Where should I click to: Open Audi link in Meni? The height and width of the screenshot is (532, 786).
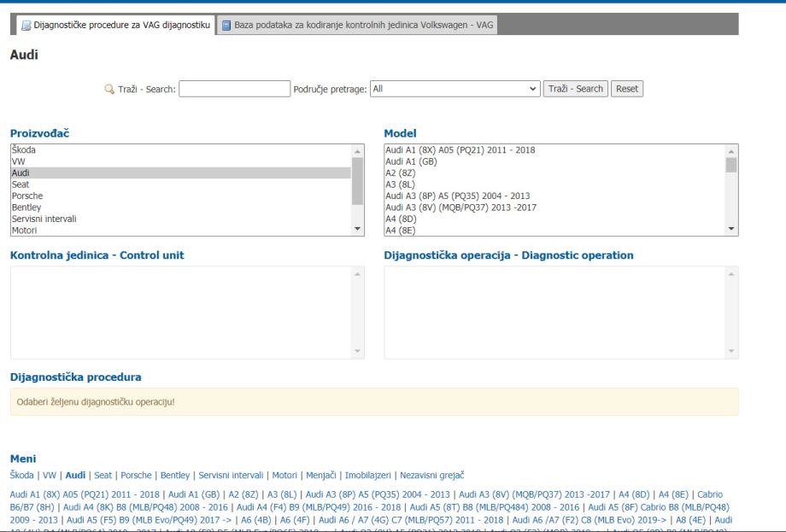point(75,475)
